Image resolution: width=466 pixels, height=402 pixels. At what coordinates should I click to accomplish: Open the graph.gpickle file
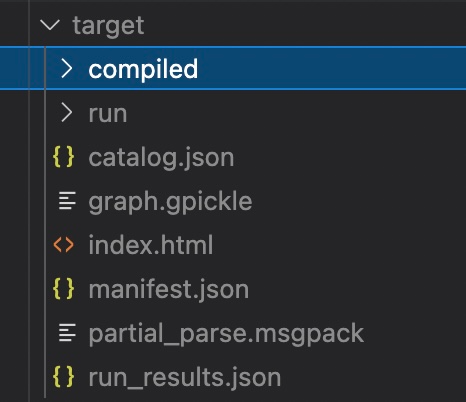tap(170, 202)
